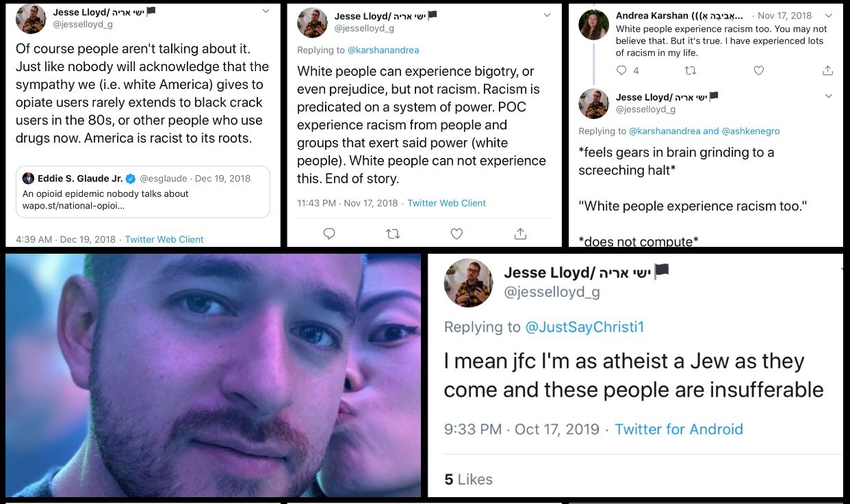Click retweet icon under 11:43 PM tweet
This screenshot has width=850, height=504.
(x=393, y=234)
